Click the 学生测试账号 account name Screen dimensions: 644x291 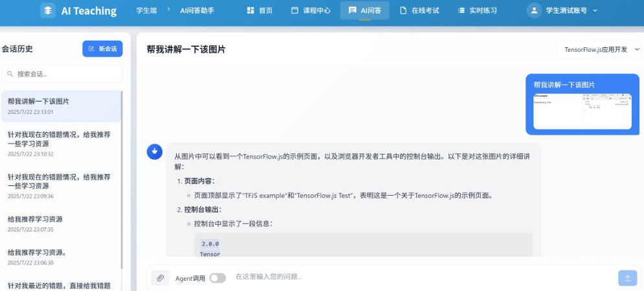click(x=566, y=10)
